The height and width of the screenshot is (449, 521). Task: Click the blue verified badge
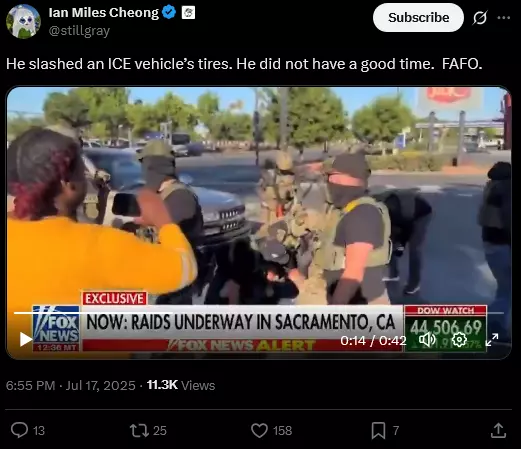tap(169, 13)
